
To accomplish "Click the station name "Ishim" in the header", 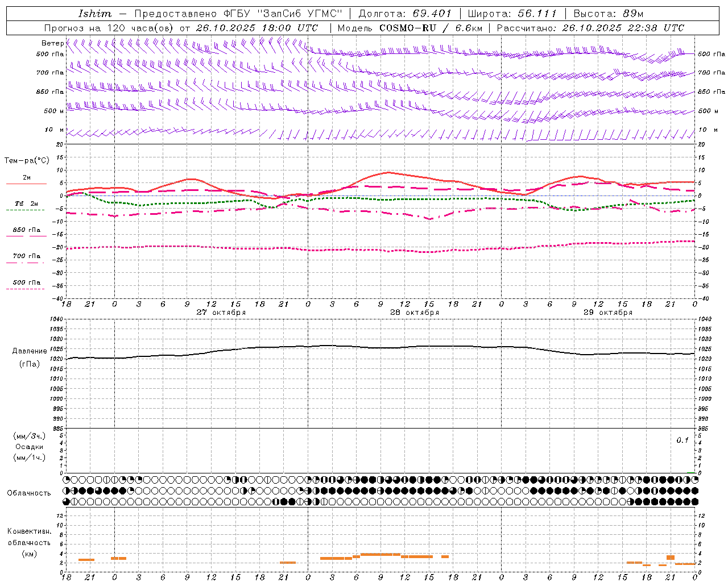I will (95, 14).
